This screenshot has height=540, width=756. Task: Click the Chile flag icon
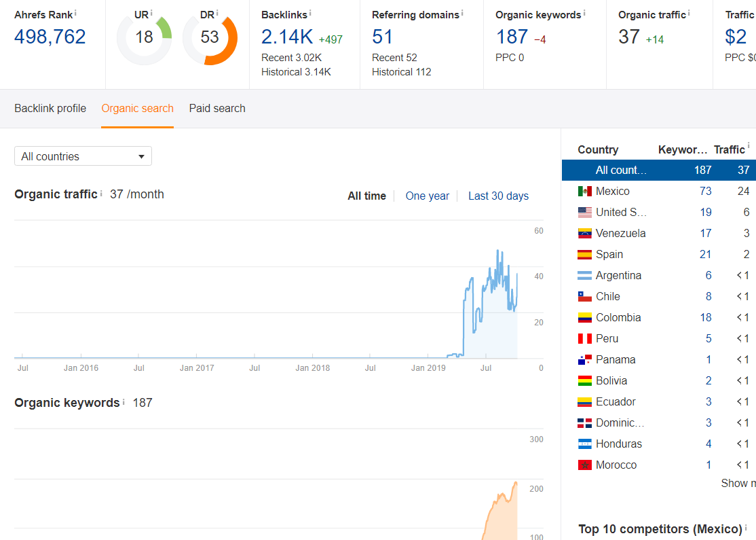click(584, 296)
